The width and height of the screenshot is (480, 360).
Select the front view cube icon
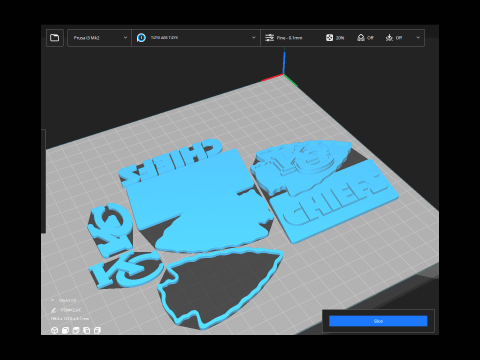click(x=65, y=330)
